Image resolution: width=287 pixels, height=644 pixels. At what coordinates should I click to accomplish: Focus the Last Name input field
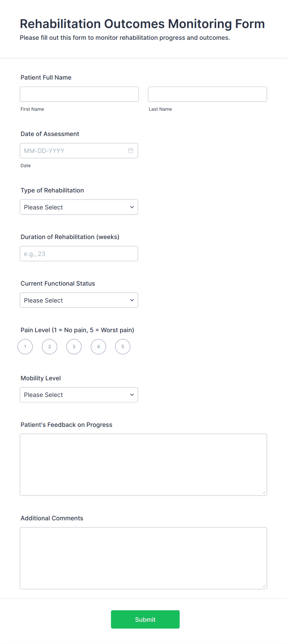pos(207,94)
